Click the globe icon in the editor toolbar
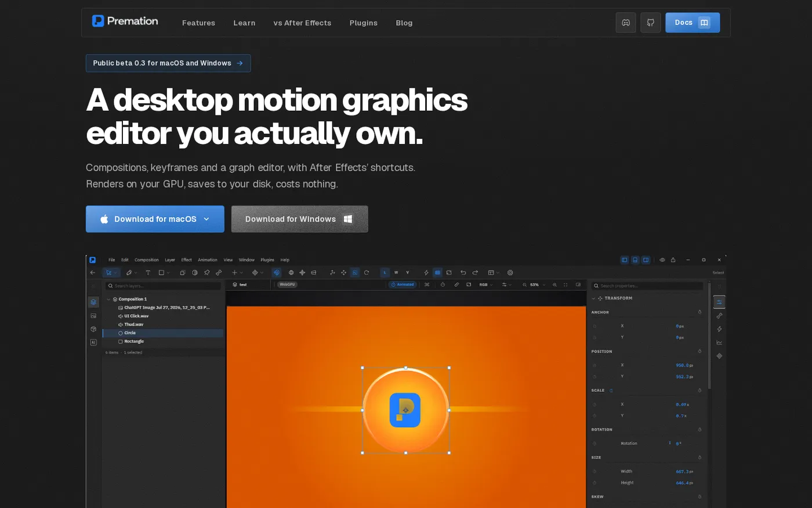The image size is (812, 508). pyautogui.click(x=291, y=272)
